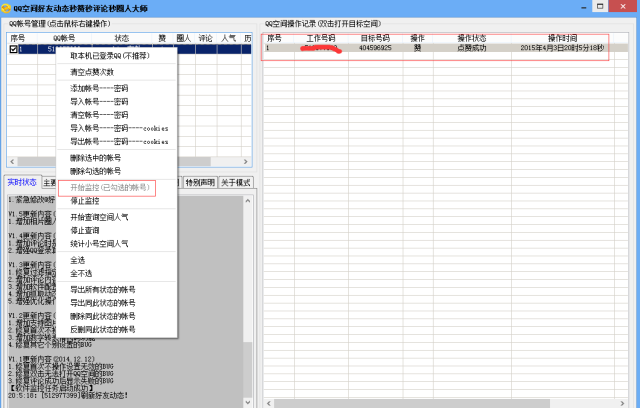Image resolution: width=640 pixels, height=408 pixels.
Task: Select 清空点赞次数 menu entry
Action: pos(92,72)
